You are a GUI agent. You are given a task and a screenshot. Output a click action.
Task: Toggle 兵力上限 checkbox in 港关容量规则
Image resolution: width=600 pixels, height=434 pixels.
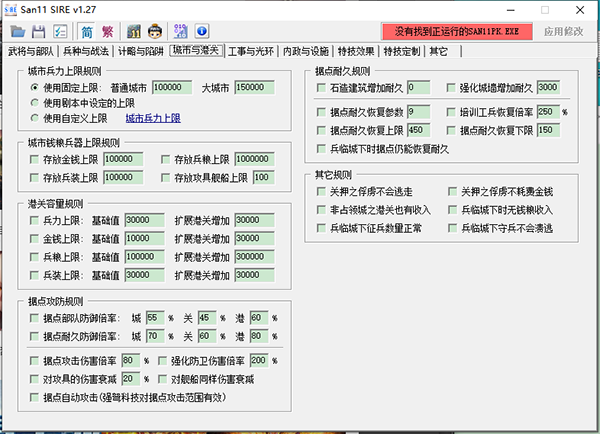[x=34, y=220]
